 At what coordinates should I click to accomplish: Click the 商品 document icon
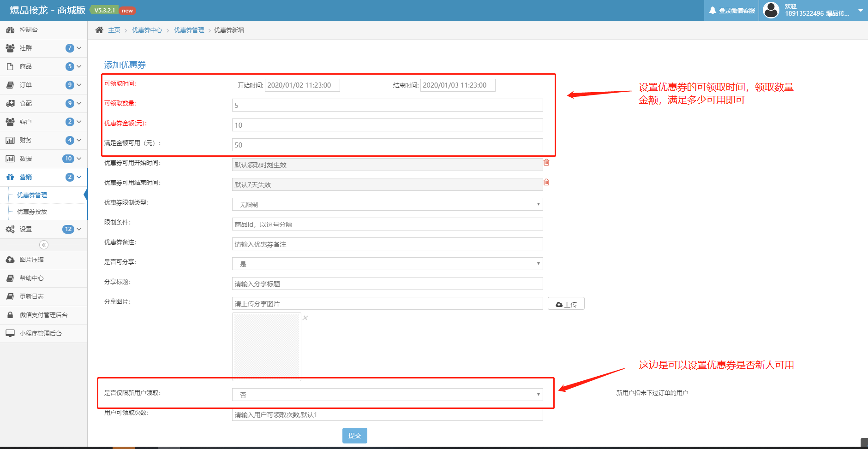10,66
